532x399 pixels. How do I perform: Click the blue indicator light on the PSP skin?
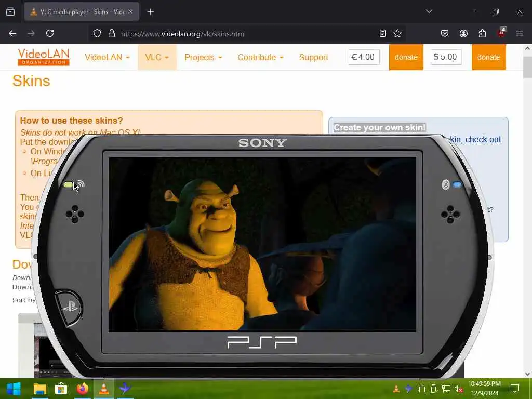click(457, 185)
